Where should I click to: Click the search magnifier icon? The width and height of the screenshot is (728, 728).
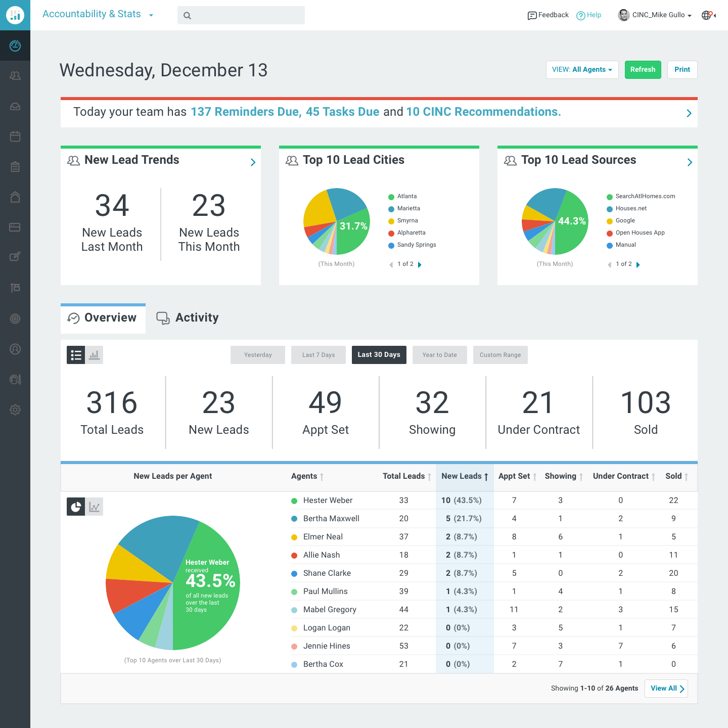tap(187, 16)
